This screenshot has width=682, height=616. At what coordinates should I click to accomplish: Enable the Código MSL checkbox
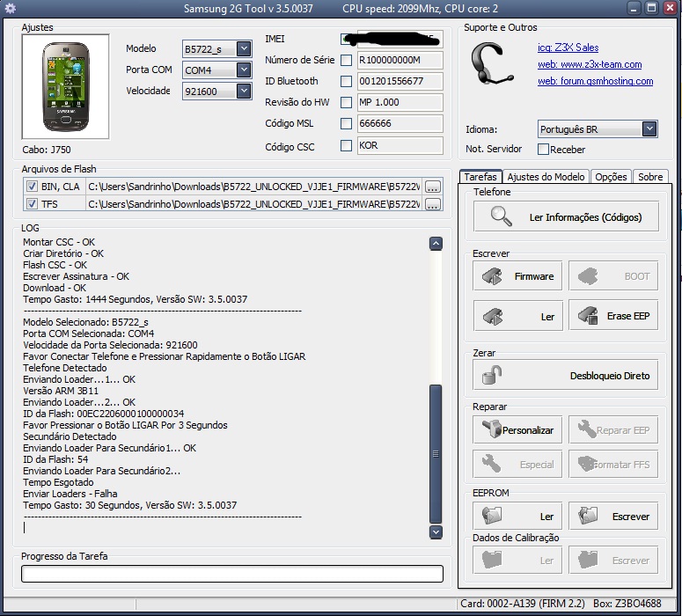click(x=346, y=123)
